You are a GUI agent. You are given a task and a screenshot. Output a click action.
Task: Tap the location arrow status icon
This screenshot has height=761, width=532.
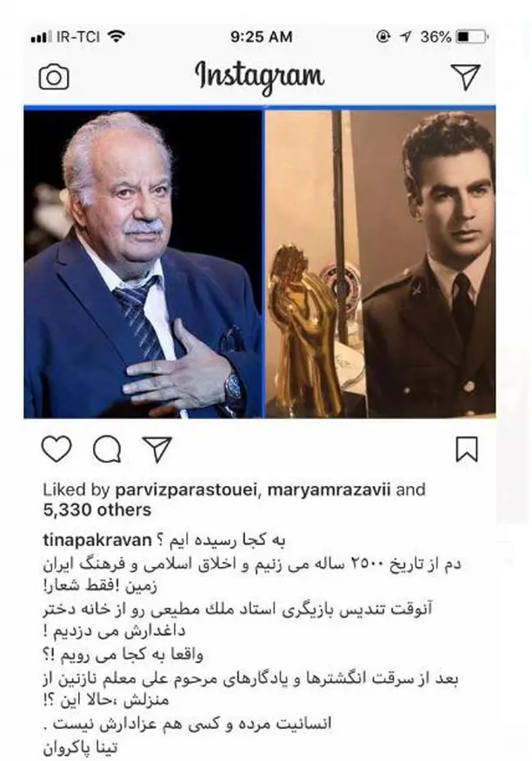click(x=406, y=37)
